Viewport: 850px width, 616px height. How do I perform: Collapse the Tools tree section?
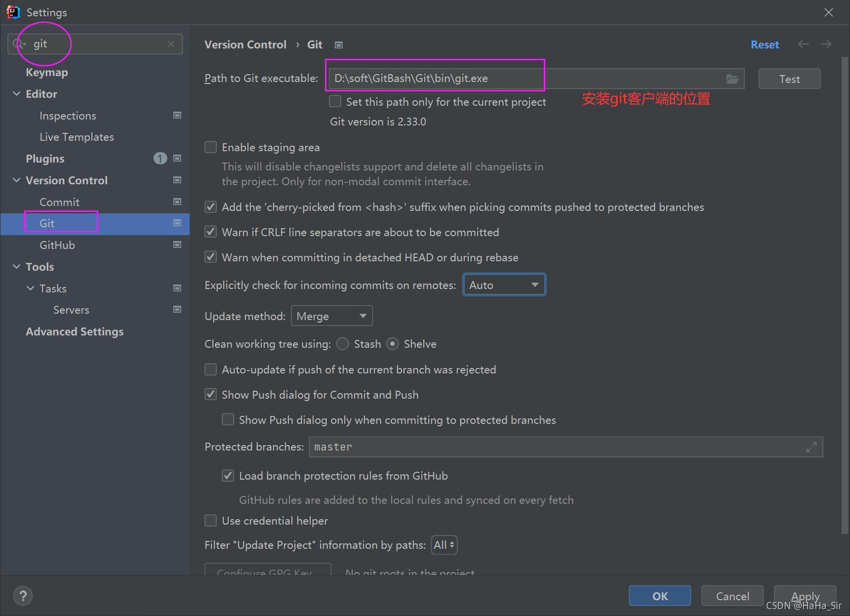[x=17, y=267]
